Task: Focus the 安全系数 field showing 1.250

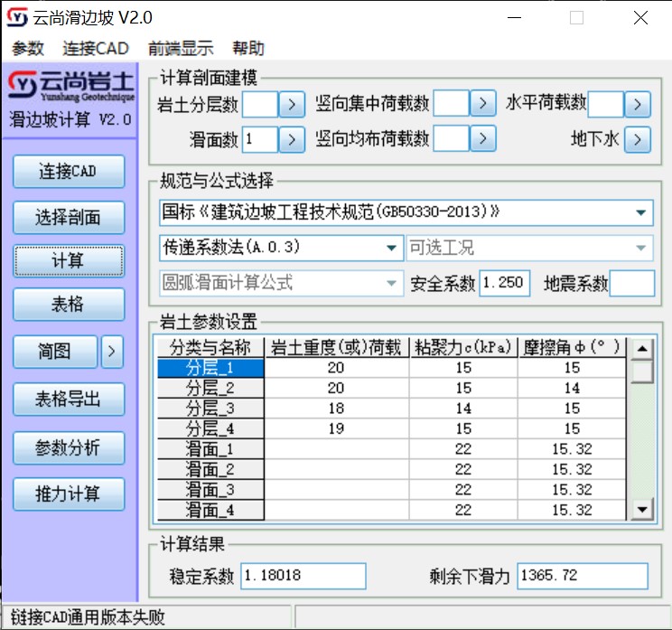Action: pyautogui.click(x=504, y=283)
